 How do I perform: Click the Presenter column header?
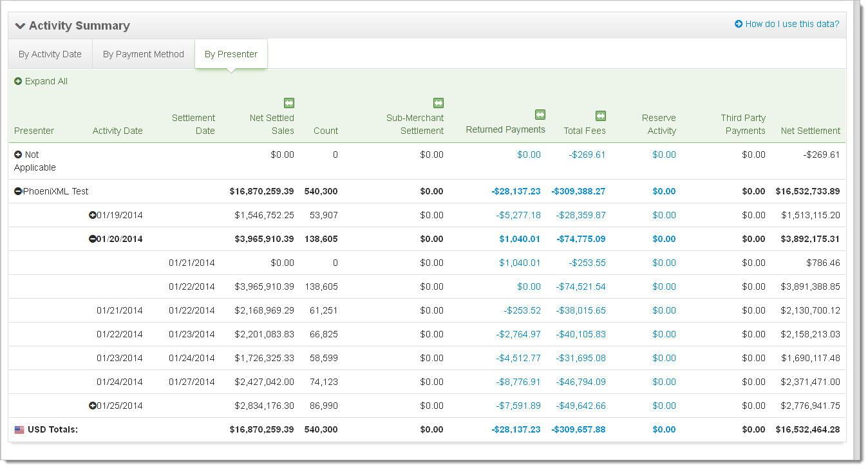pyautogui.click(x=34, y=131)
